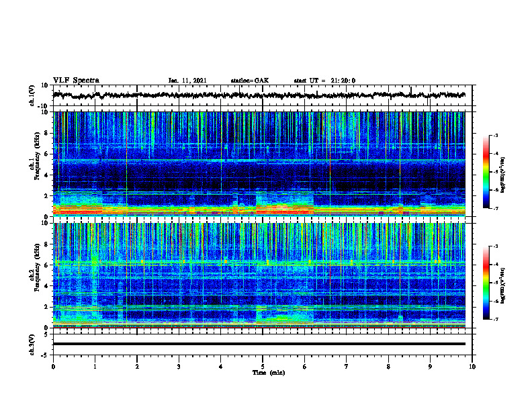
Task: Click the "4" kHz tick of ch.2 spectrogram
Action: click(x=46, y=286)
